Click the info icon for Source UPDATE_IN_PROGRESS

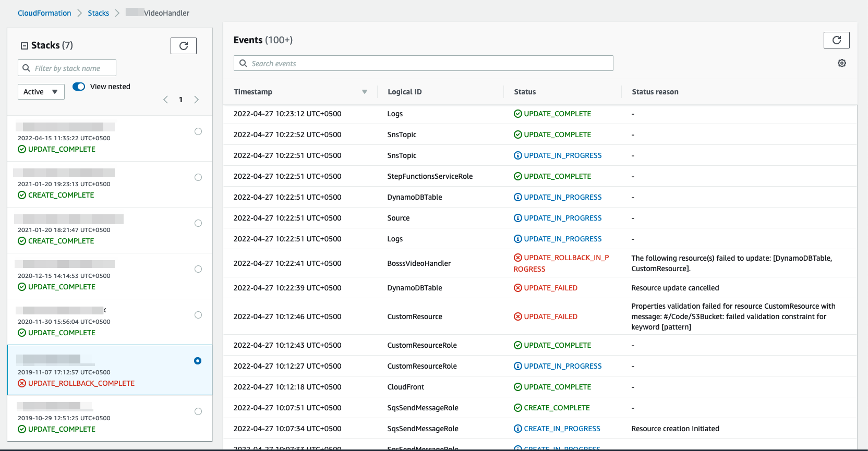coord(518,218)
